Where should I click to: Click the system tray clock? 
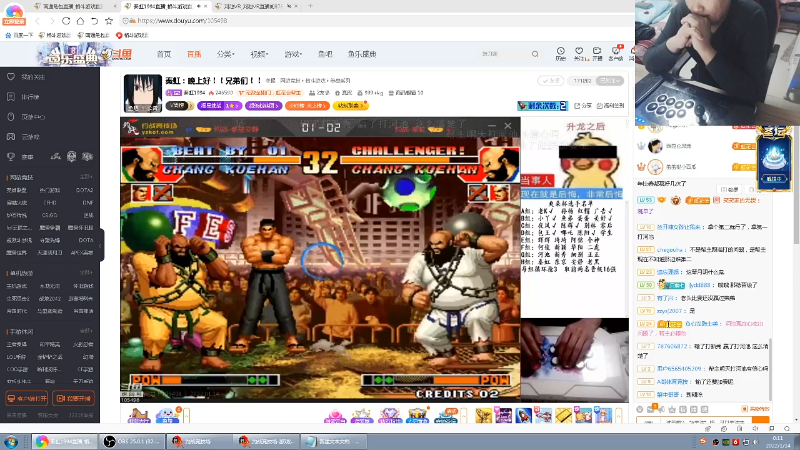pyautogui.click(x=778, y=441)
